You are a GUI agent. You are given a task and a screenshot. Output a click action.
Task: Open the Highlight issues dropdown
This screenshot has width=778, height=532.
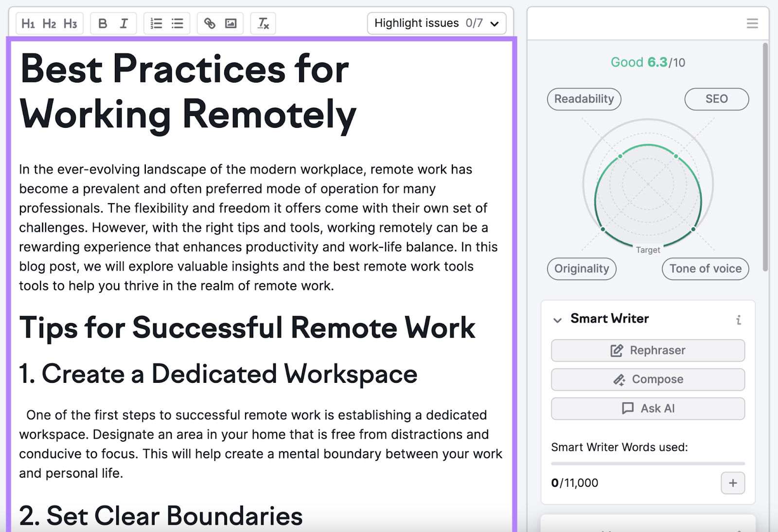(437, 23)
